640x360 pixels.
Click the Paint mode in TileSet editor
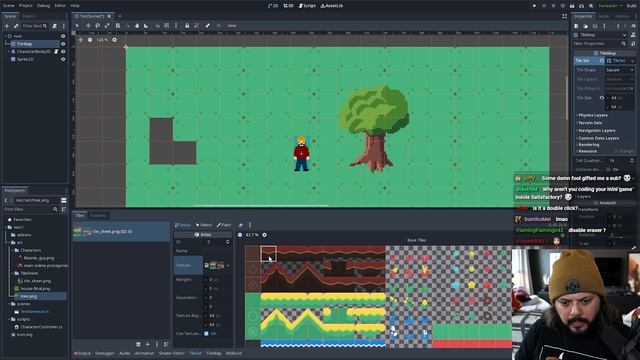click(224, 225)
